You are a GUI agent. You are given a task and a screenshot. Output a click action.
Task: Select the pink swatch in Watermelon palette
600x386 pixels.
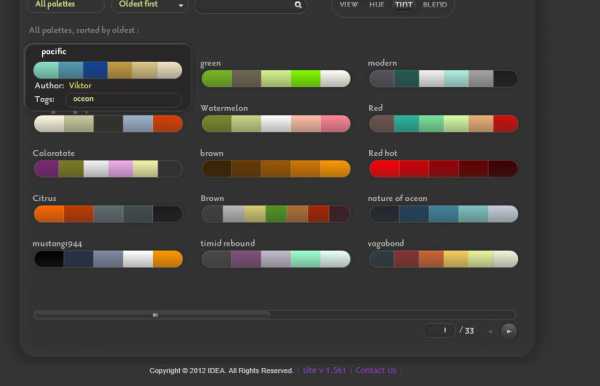pos(336,124)
